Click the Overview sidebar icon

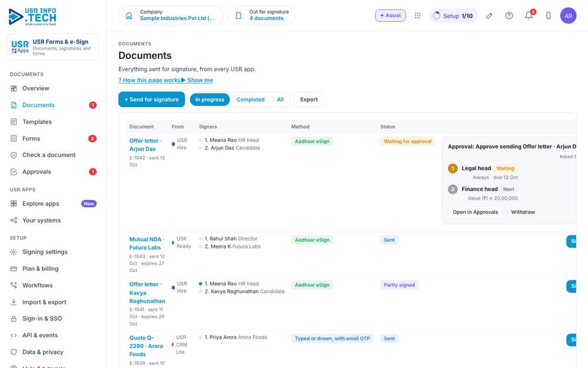[14, 89]
